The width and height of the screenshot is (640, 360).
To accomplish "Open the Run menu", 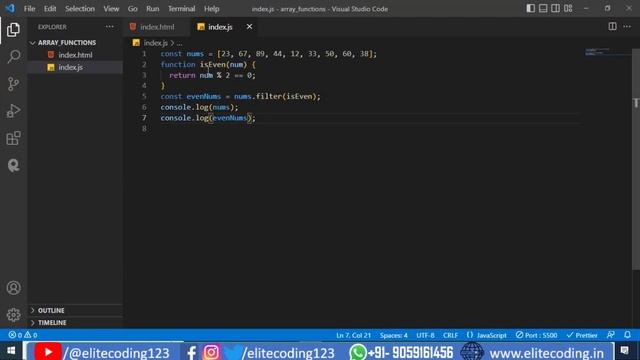I will pos(153,9).
